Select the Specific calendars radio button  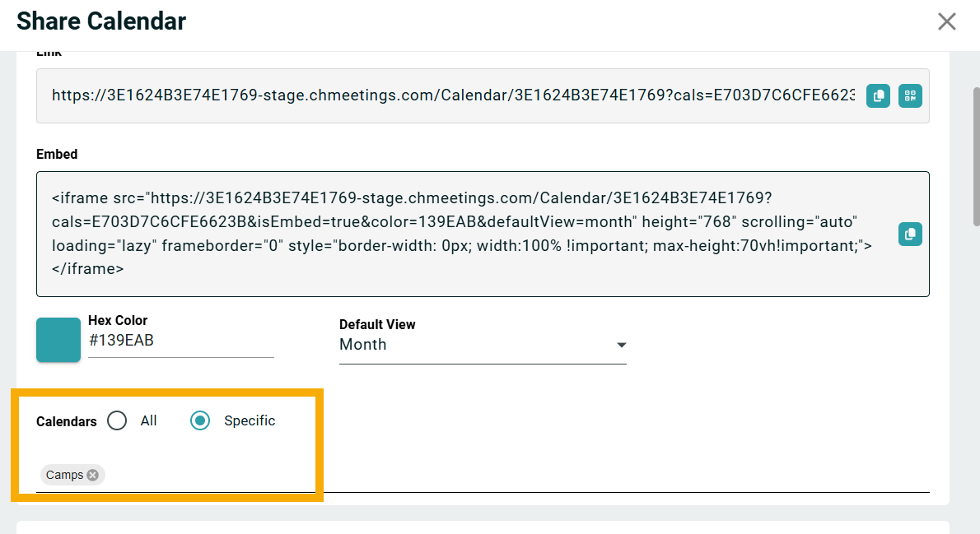pyautogui.click(x=200, y=420)
